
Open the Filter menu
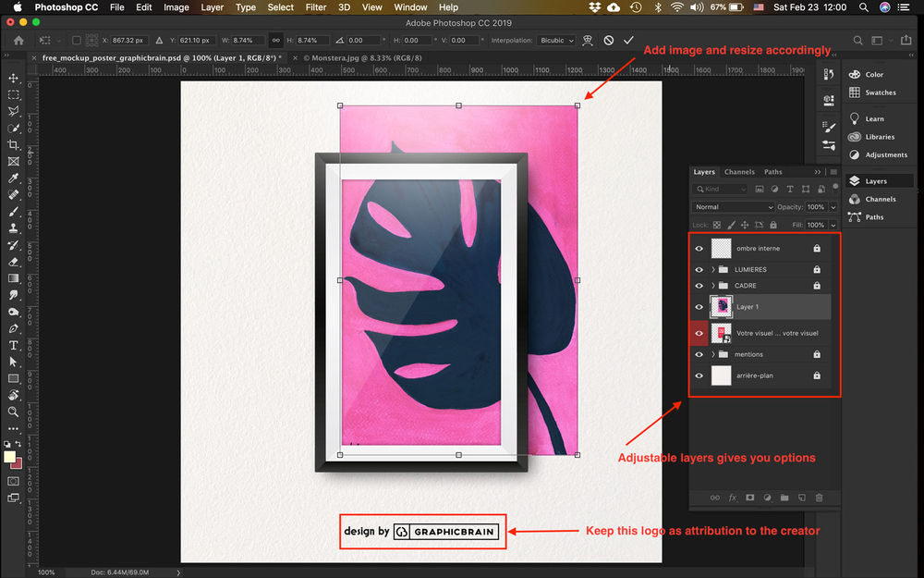coord(316,6)
